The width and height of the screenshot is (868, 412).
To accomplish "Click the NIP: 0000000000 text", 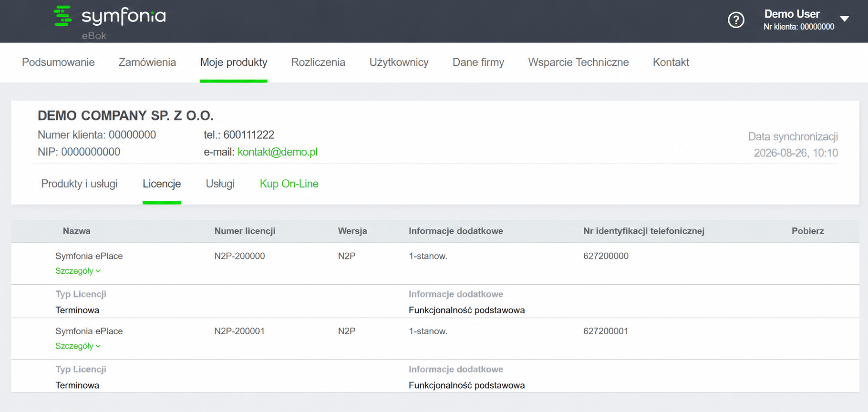I will coord(79,152).
